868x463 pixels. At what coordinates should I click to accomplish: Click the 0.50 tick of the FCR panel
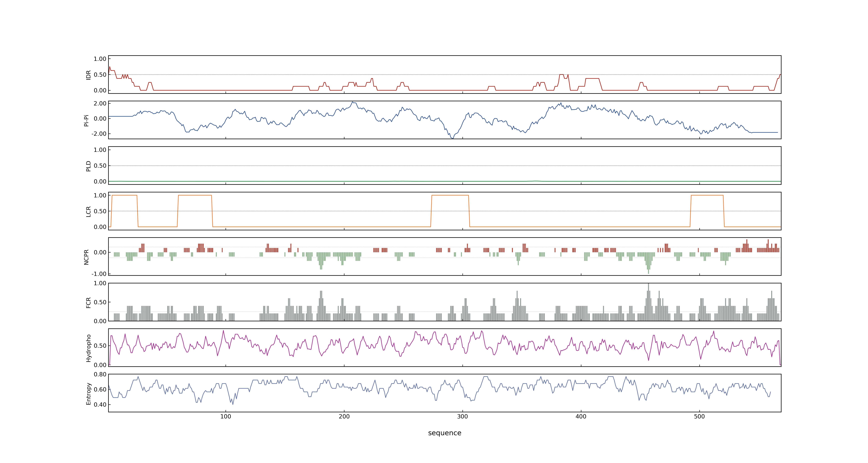click(100, 302)
